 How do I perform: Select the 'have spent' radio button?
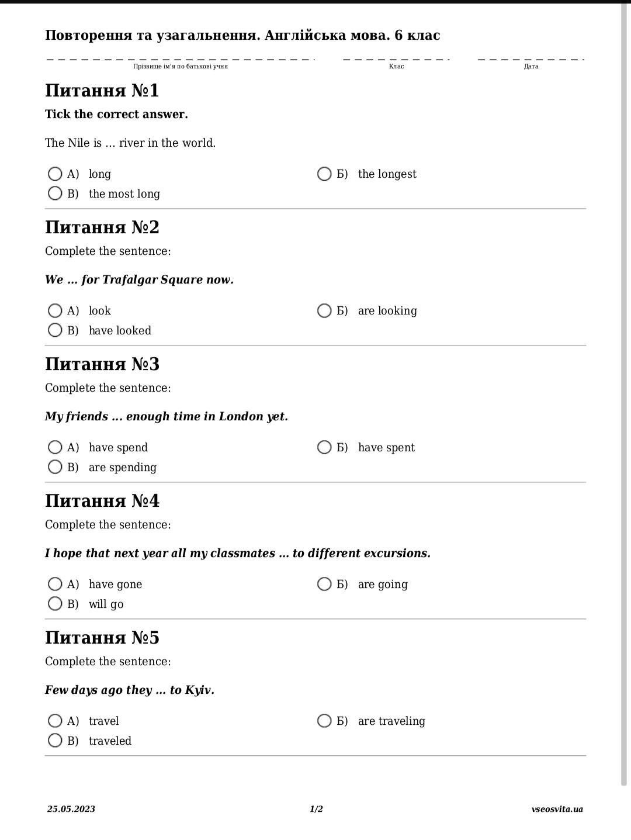(324, 447)
